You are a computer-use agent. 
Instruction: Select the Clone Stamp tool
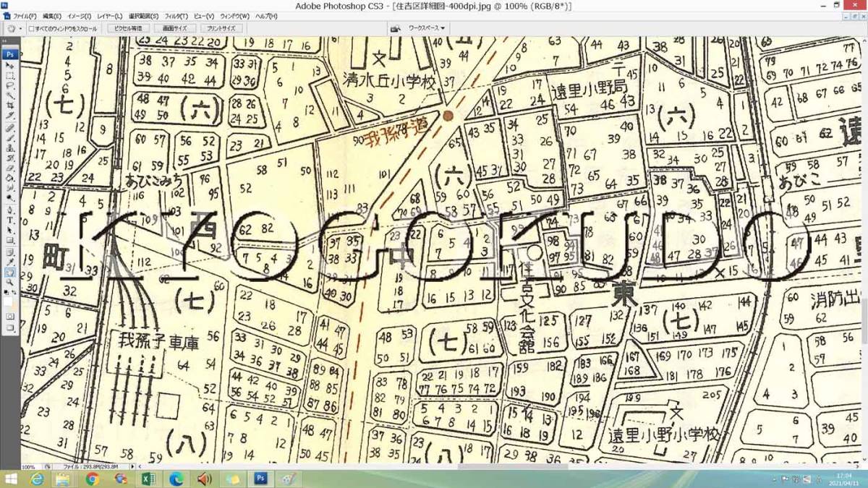click(x=10, y=147)
